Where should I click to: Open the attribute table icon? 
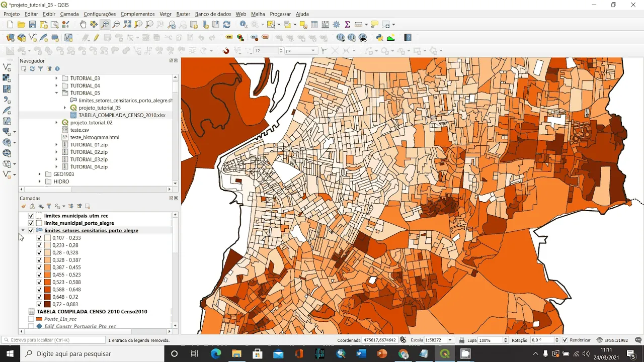point(314,24)
